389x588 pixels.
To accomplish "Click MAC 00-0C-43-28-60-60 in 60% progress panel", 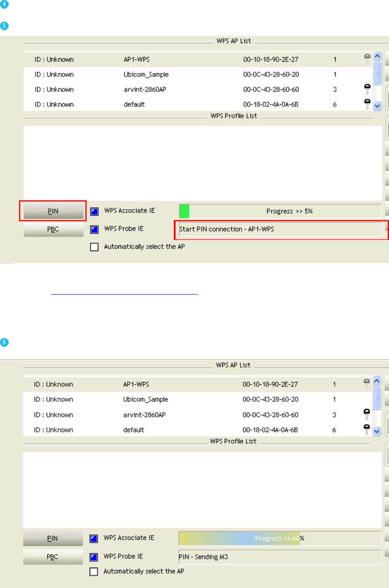I will click(270, 415).
